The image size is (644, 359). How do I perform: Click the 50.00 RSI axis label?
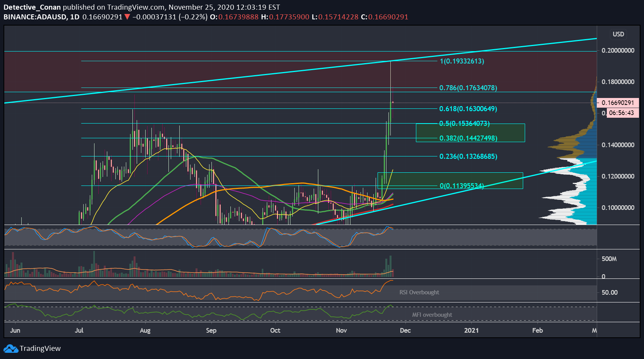pos(610,292)
